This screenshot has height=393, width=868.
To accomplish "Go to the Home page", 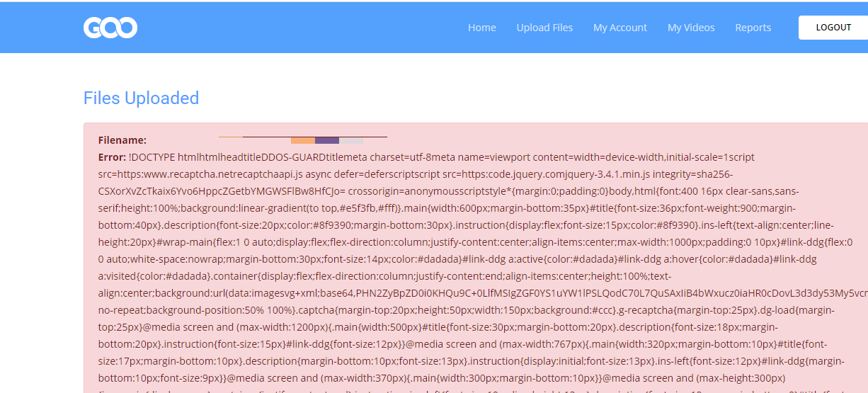I will (481, 28).
